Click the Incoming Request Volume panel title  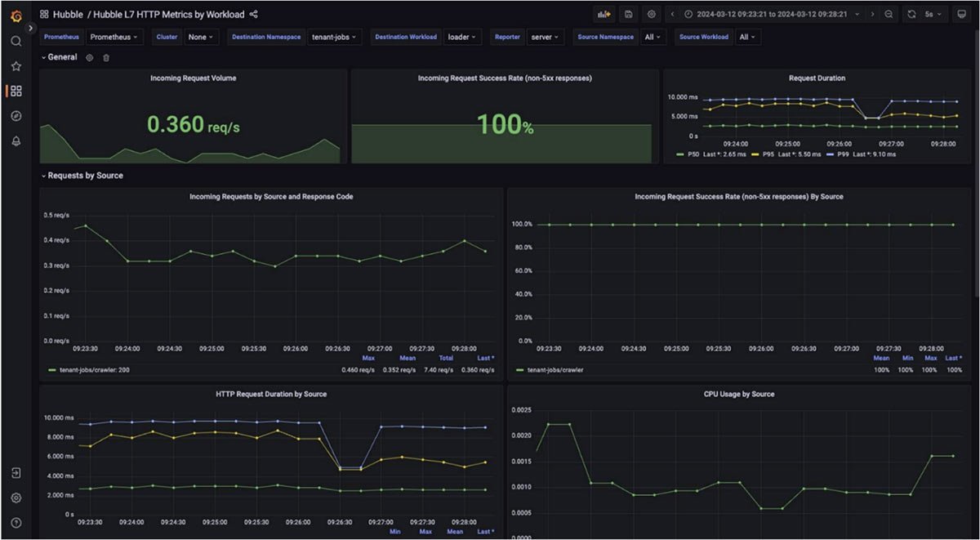point(194,78)
